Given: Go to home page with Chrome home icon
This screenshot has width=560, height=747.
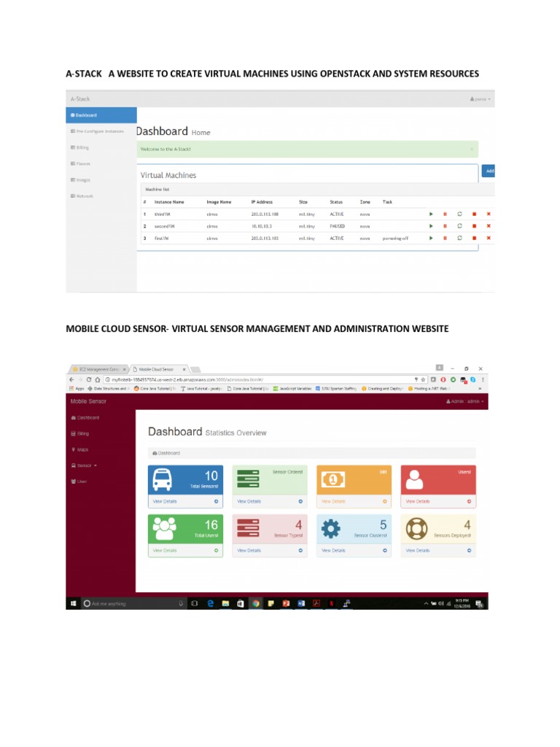Looking at the screenshot, I should (x=98, y=379).
